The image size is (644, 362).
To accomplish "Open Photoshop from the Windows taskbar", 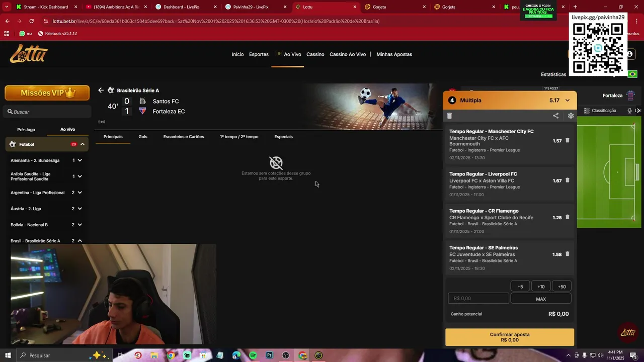I will 269,355.
